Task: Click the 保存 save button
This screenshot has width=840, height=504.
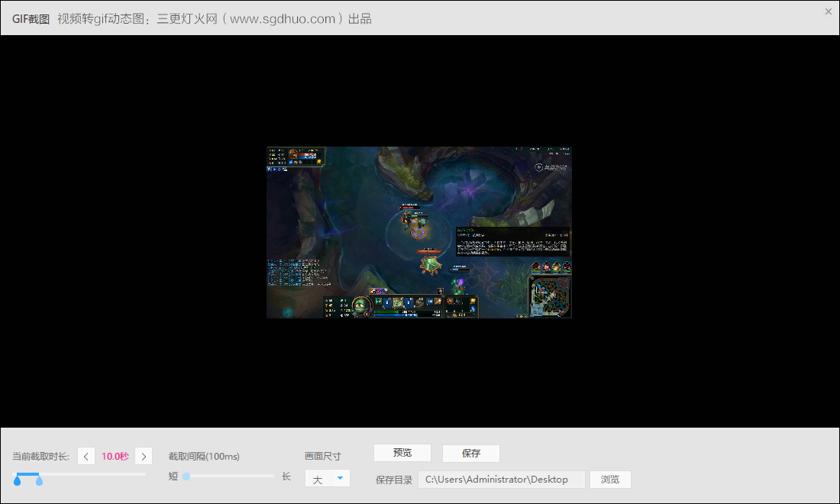Action: click(471, 454)
